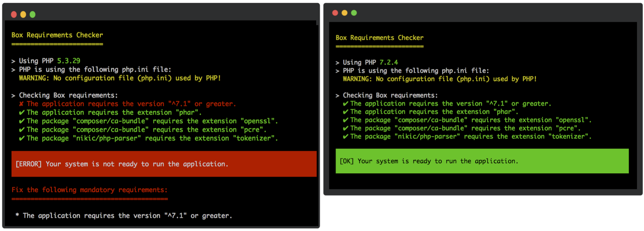644x231 pixels.
Task: Click the checkmark beside "openssl" in right terminal
Action: (345, 120)
